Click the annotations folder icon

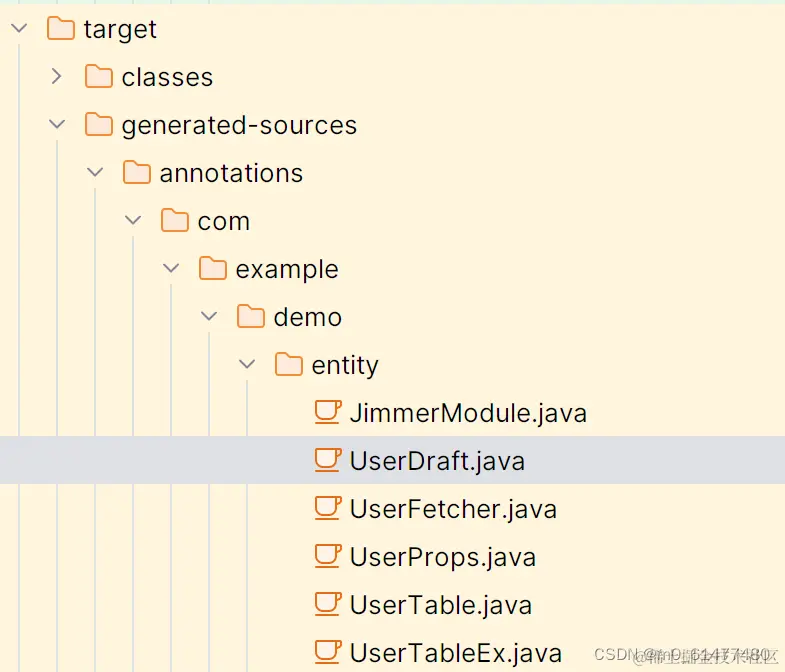coord(137,172)
